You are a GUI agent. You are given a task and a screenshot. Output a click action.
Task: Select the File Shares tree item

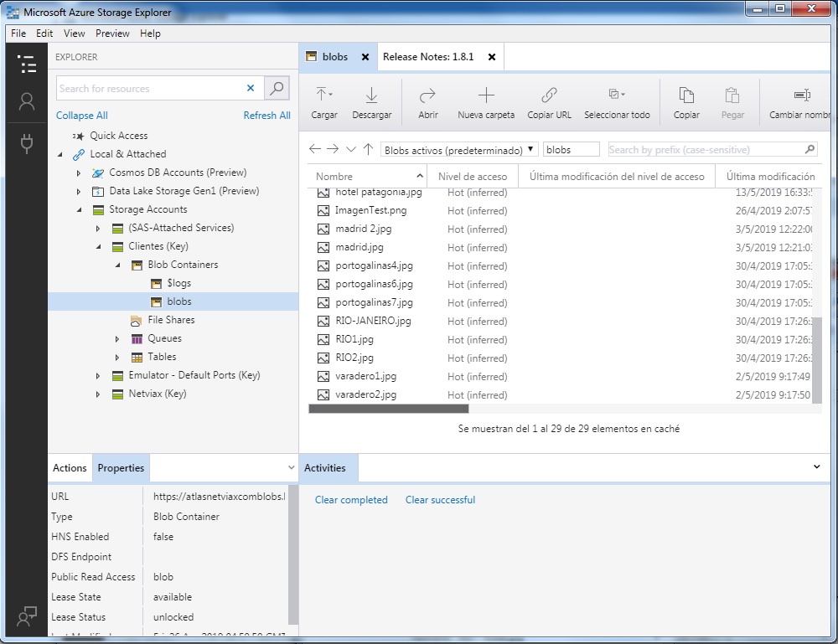(x=171, y=320)
